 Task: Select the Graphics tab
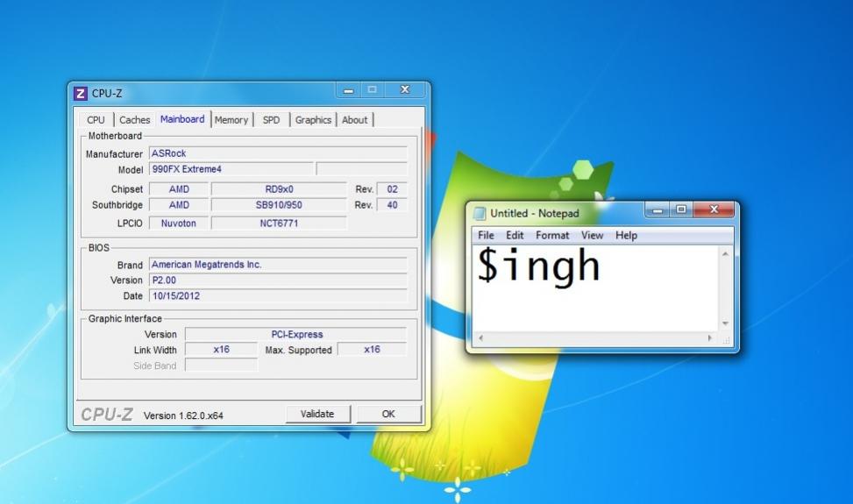click(313, 119)
